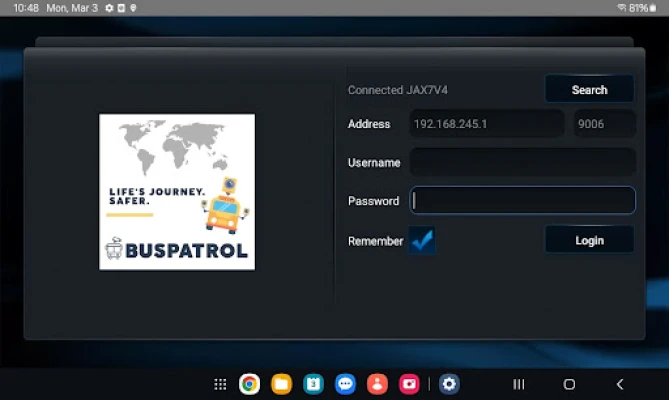Tap the 10:48 clock in status bar

coord(26,8)
